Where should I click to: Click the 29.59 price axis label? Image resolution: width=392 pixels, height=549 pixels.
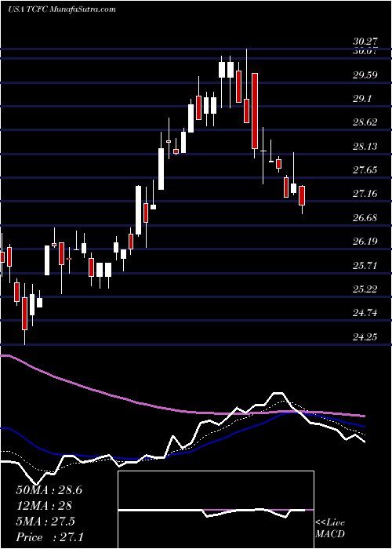click(365, 75)
